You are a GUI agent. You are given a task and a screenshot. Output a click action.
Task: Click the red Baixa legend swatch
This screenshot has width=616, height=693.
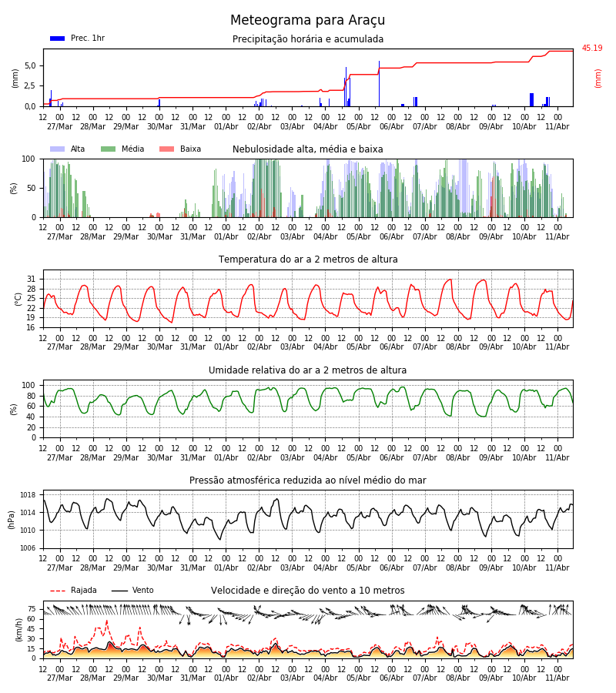(166, 149)
